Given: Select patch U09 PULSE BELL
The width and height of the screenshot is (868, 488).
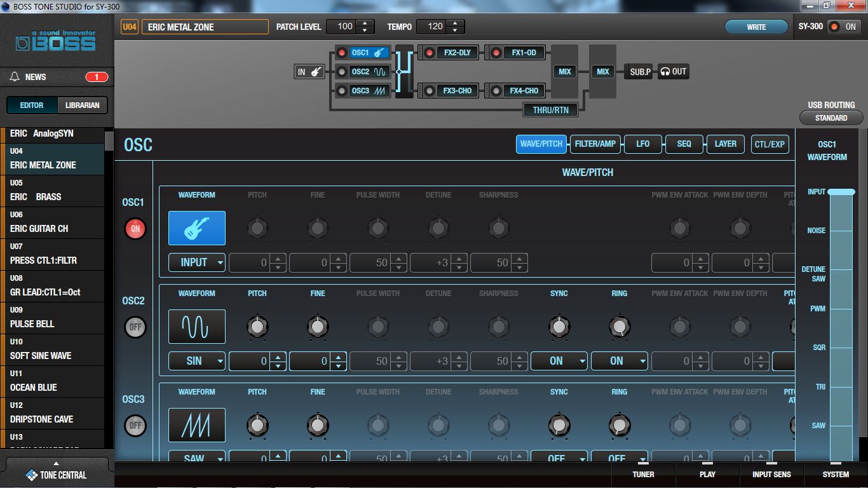Looking at the screenshot, I should point(52,318).
